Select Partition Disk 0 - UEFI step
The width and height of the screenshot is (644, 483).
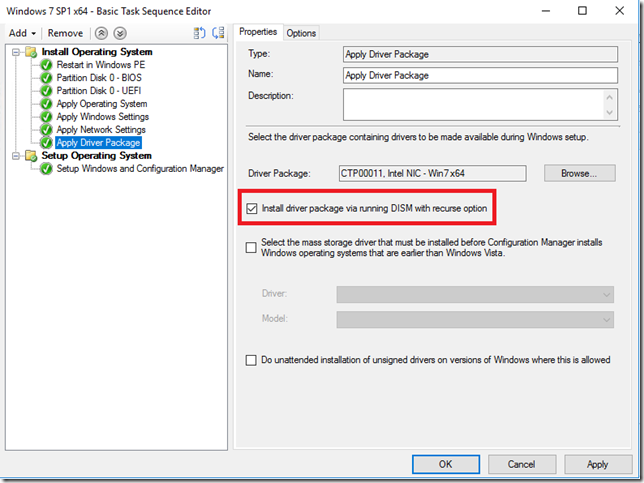(99, 91)
